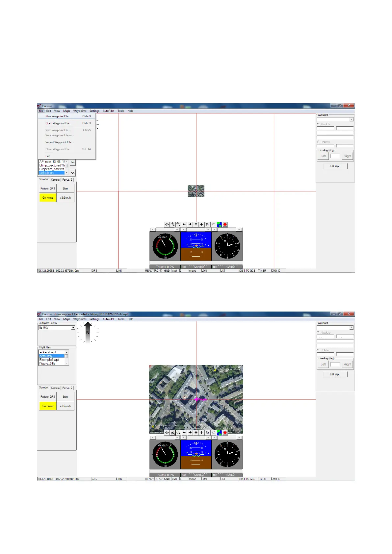Viewport: 392px width, 554px height.
Task: Select Cropcam_new.vrs in upper file list
Action: [52, 169]
